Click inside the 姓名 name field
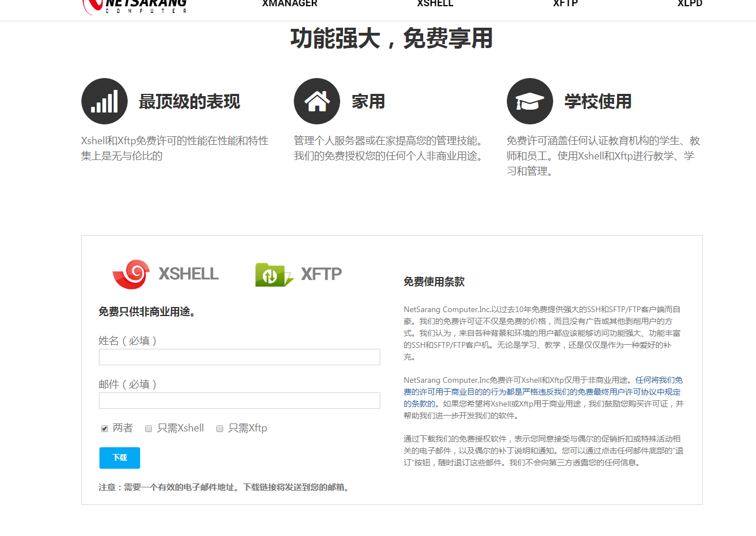The image size is (756, 536). [x=239, y=357]
